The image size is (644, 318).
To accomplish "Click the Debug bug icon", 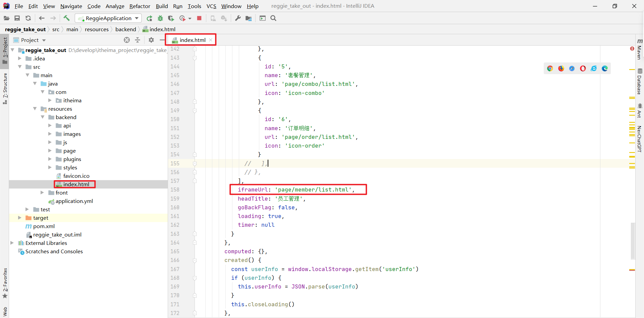I will (x=160, y=18).
